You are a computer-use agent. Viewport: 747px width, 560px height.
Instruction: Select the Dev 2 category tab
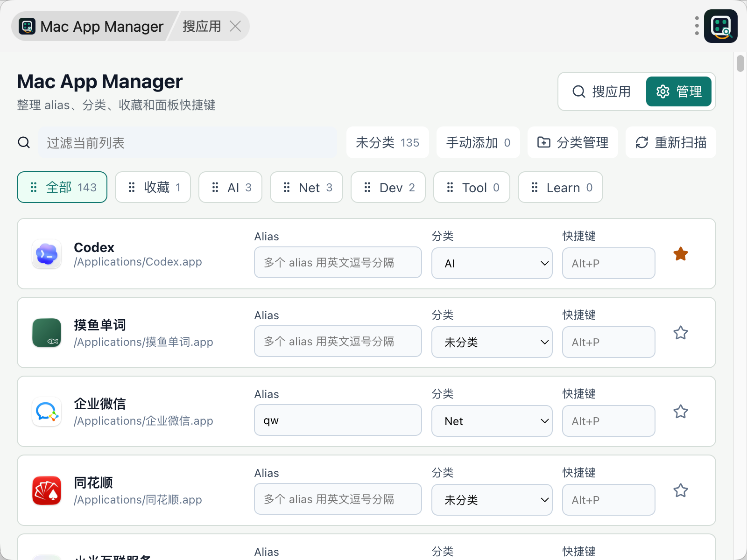point(388,187)
